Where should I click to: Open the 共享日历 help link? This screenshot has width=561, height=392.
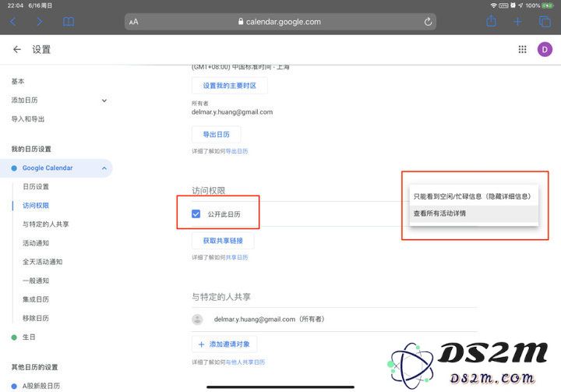point(237,257)
